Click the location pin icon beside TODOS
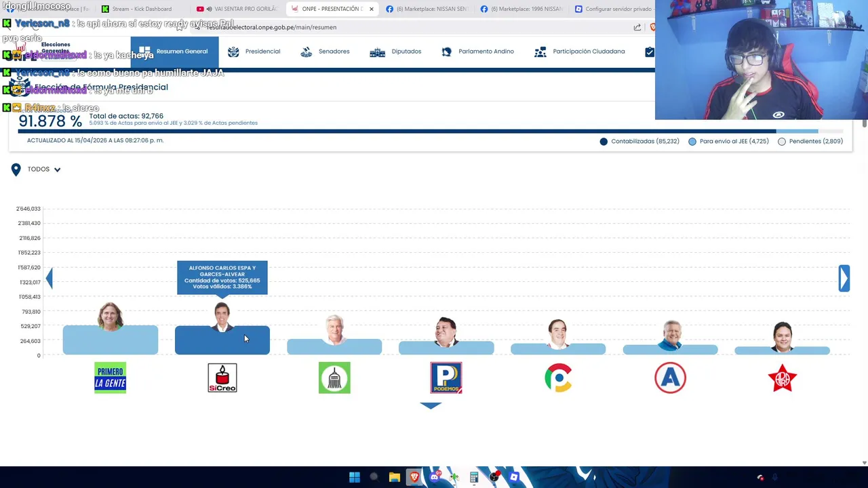Screen dimensions: 868x488 16,169
